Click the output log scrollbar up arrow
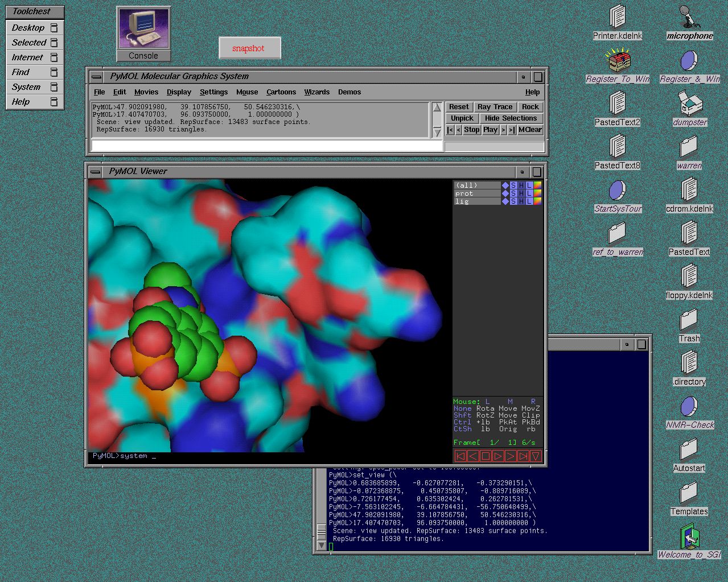The width and height of the screenshot is (728, 582). pyautogui.click(x=437, y=107)
